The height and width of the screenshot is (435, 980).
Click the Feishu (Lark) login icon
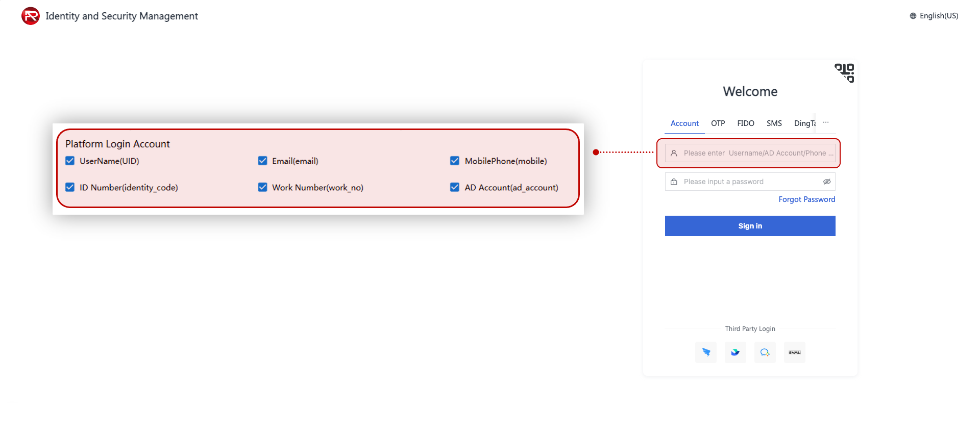735,352
